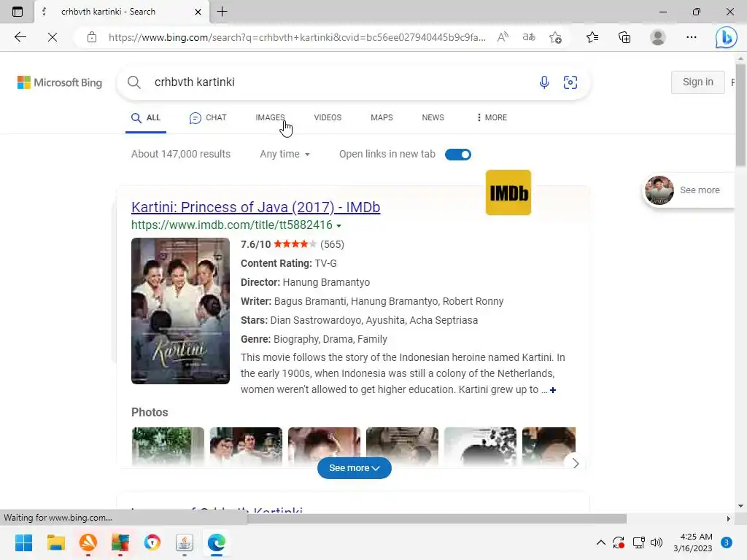Open the translate page icon
Image resolution: width=747 pixels, height=560 pixels.
(529, 37)
